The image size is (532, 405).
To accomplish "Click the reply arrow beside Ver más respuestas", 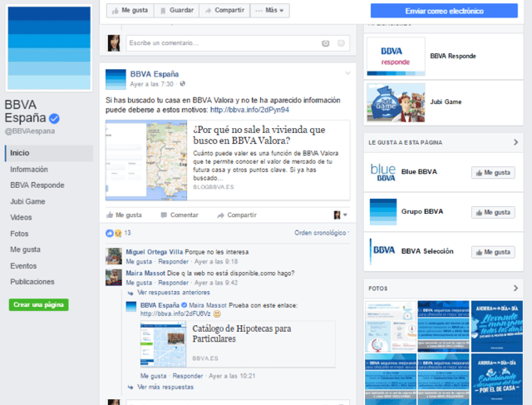I will click(x=131, y=388).
